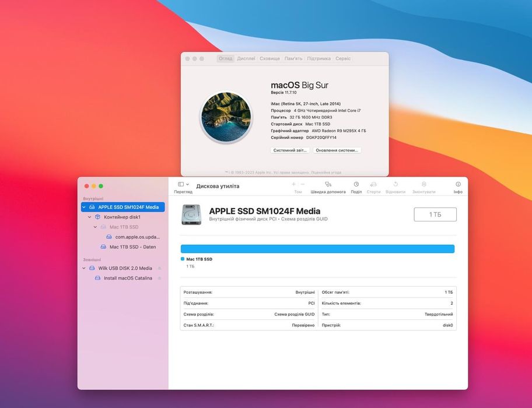The image size is (532, 408).
Task: Select Wilk USB DISK 2.0 Media
Action: coord(125,268)
